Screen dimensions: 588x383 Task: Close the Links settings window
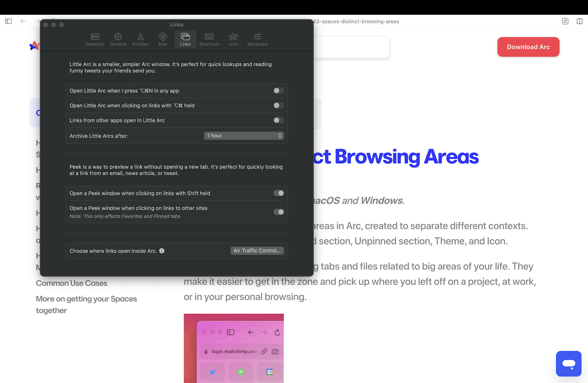tap(46, 25)
